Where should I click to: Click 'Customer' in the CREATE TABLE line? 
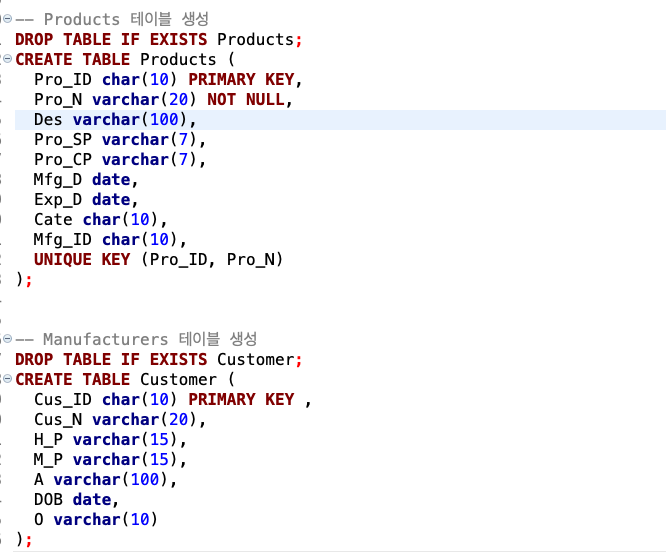click(x=178, y=380)
